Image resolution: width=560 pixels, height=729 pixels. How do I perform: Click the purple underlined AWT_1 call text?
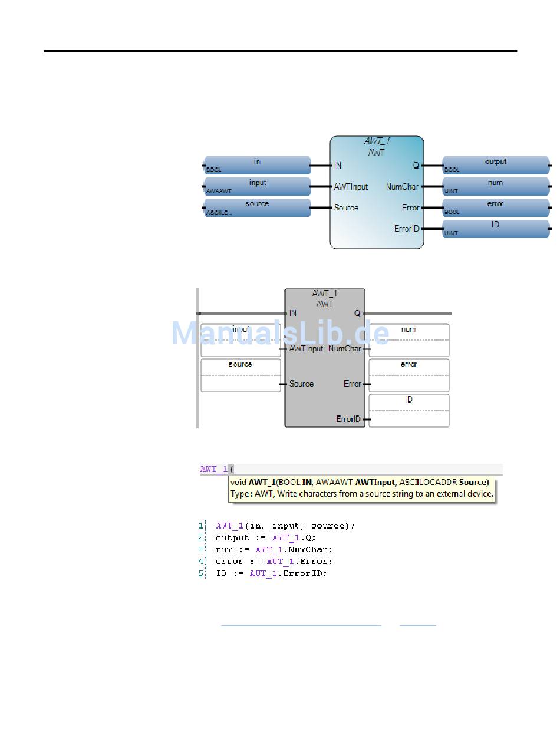pyautogui.click(x=213, y=470)
